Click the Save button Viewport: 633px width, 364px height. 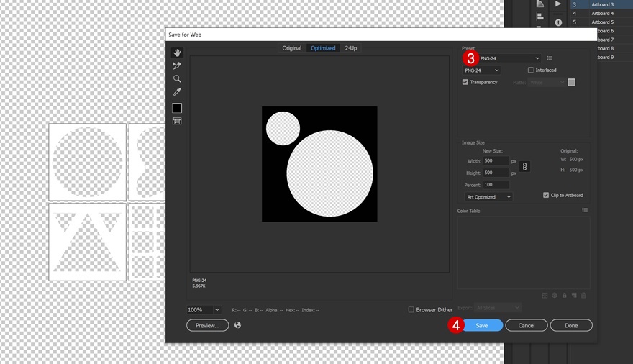click(481, 325)
